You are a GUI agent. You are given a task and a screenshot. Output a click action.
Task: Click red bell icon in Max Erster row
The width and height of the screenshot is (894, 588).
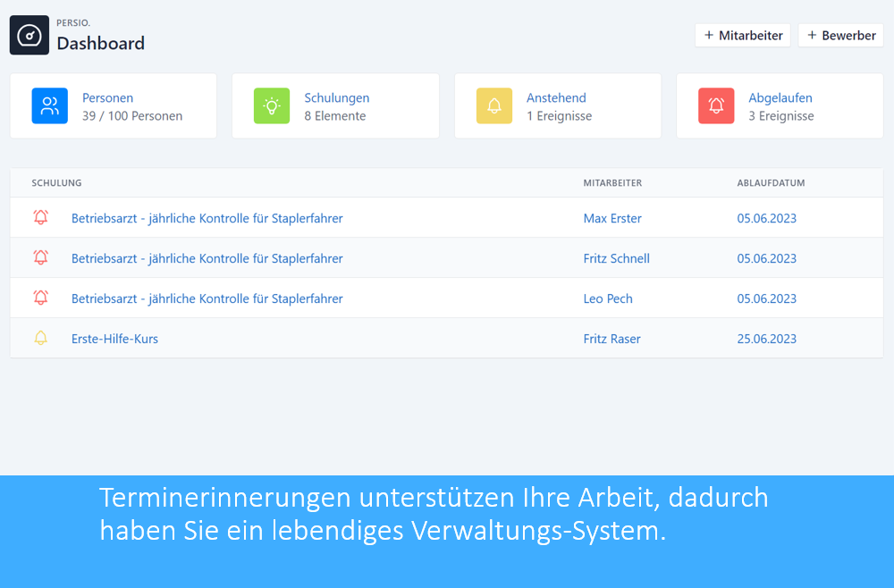click(x=40, y=217)
